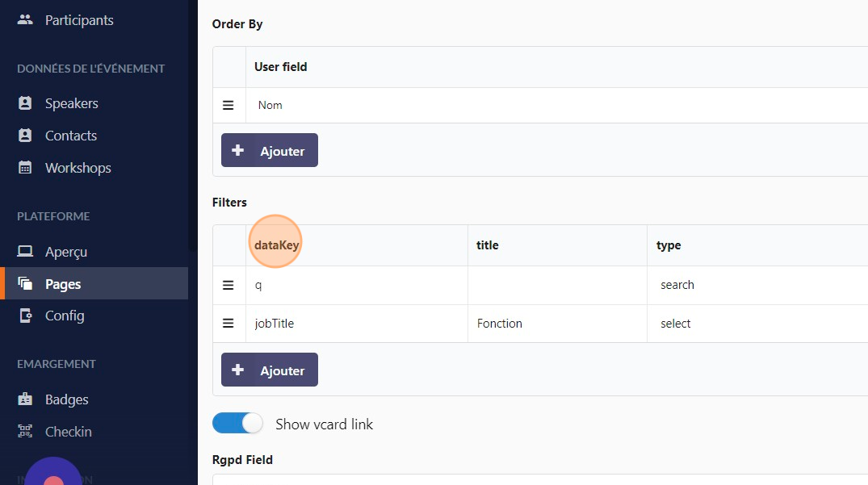This screenshot has height=485, width=868.
Task: Click the Config gear-file icon
Action: click(x=25, y=316)
